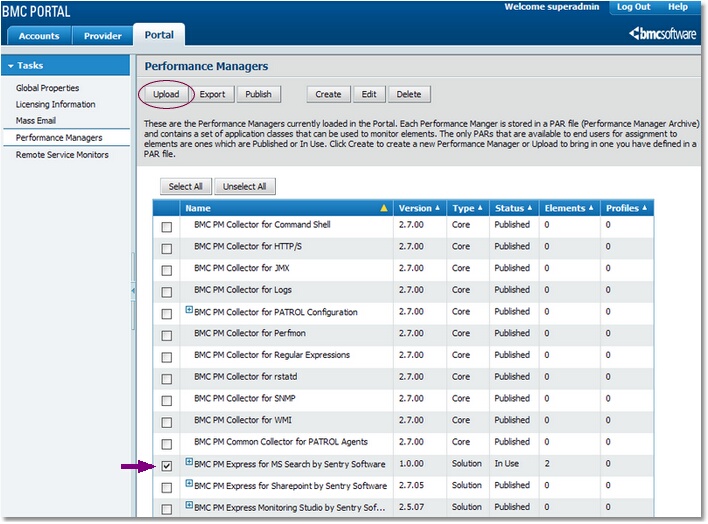708x524 pixels.
Task: Click 'Solution' type for Sharepoint row
Action: (466, 485)
